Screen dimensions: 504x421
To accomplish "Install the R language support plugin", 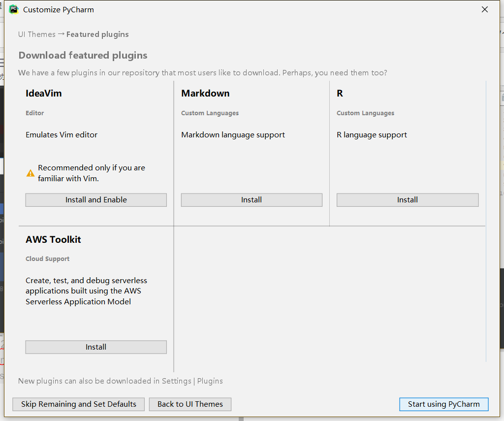I will coord(407,199).
